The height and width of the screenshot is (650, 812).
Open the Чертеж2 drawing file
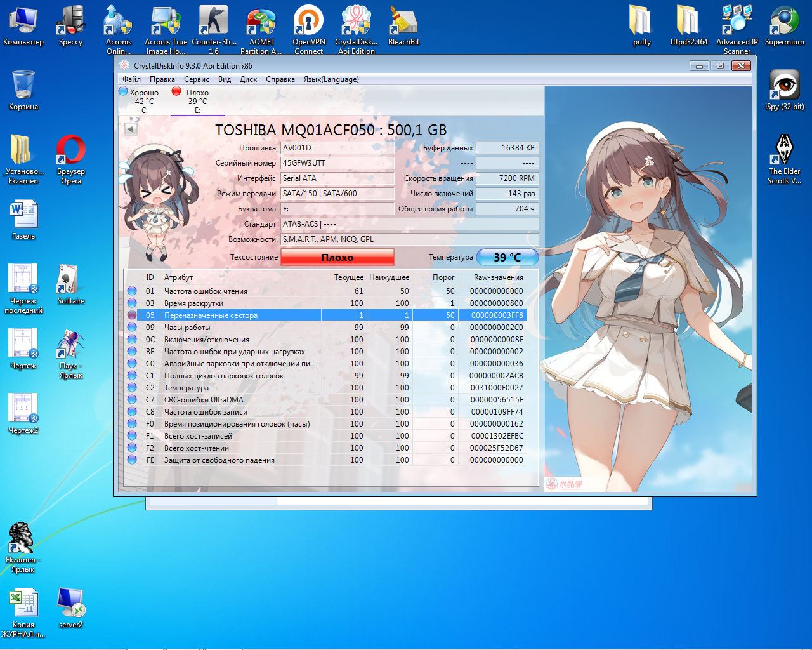tap(23, 414)
